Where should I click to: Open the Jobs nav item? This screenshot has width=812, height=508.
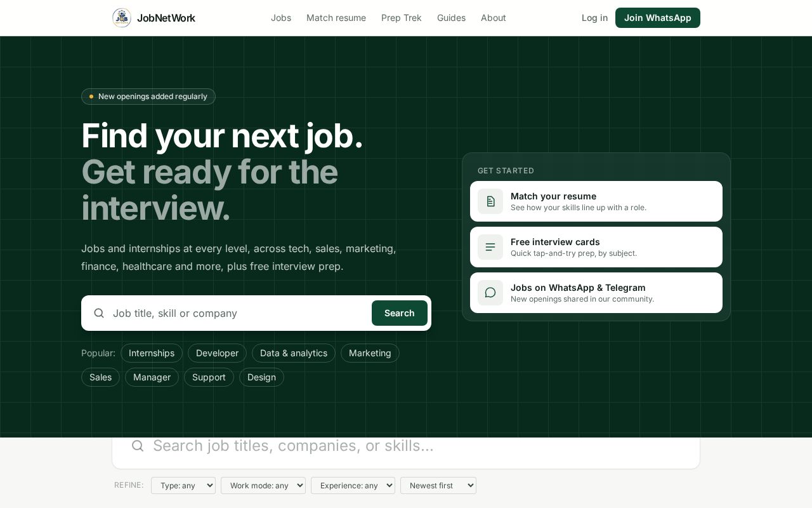281,18
